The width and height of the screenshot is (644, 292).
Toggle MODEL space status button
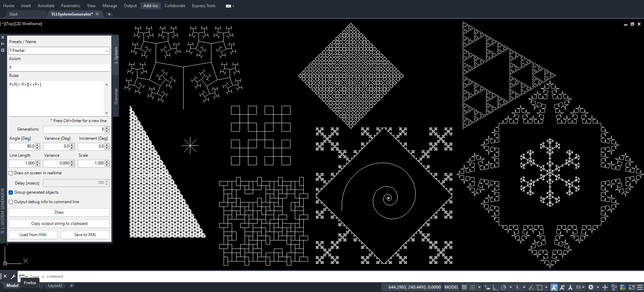(451, 287)
